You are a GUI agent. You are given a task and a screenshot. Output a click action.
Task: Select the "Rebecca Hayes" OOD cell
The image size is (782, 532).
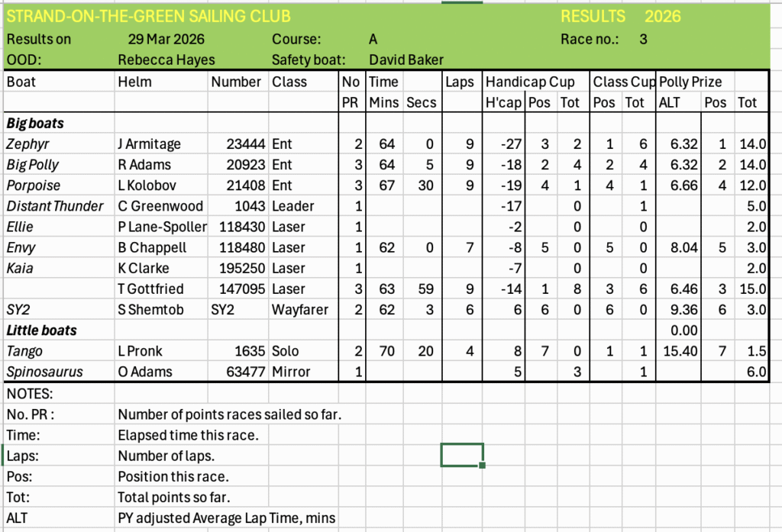pyautogui.click(x=166, y=60)
